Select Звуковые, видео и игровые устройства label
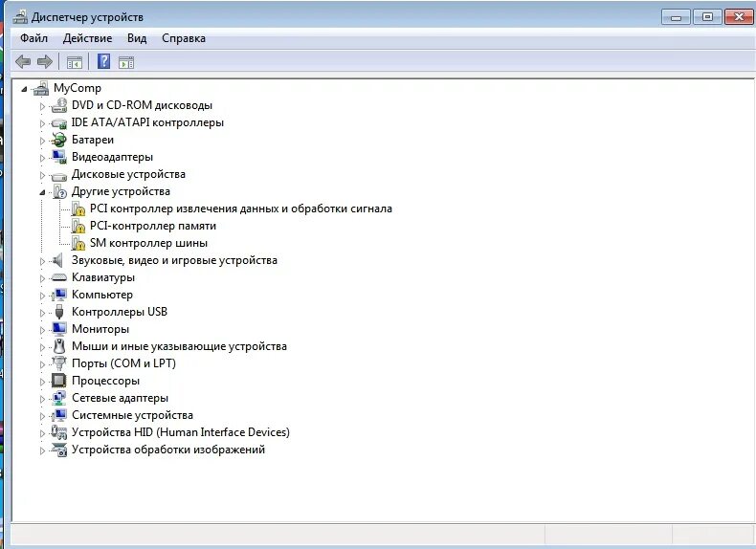This screenshot has height=549, width=756. (x=174, y=260)
